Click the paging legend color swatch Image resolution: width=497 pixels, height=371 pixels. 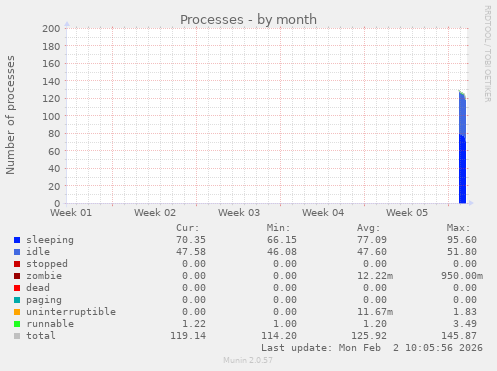click(x=17, y=300)
